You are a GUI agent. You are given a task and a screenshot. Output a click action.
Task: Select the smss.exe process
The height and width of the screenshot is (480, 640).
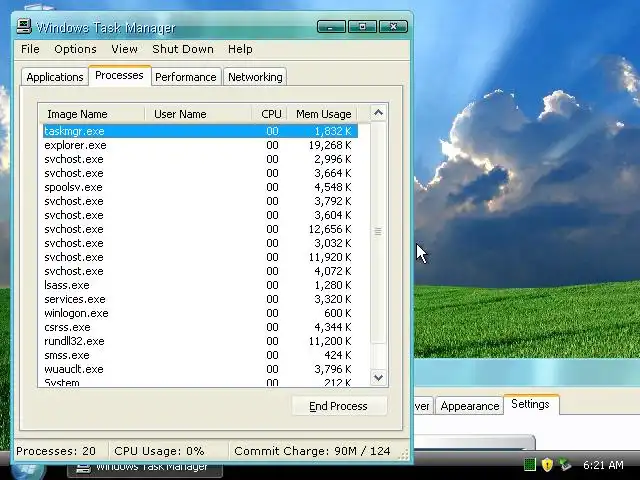tap(200, 355)
